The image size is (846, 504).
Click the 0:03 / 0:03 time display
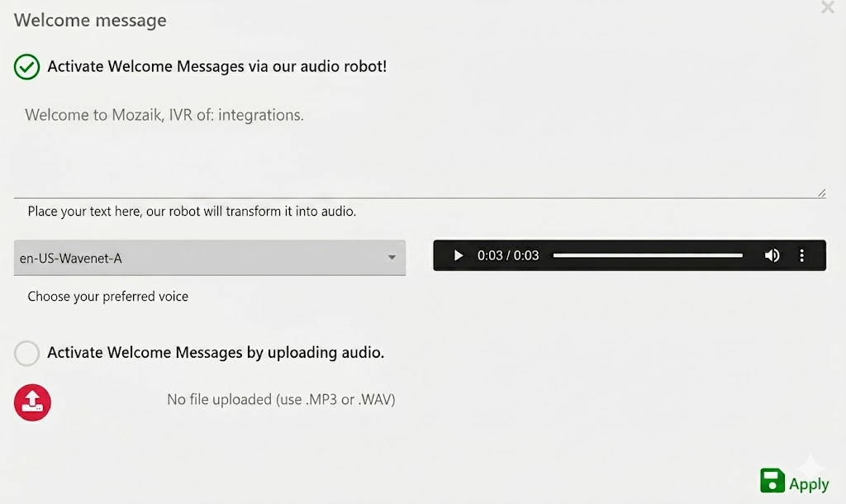[508, 255]
